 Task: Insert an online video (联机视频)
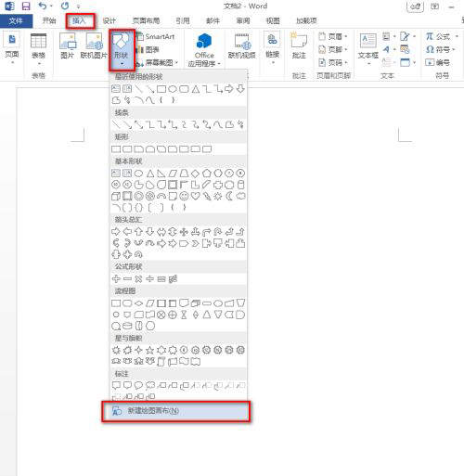[241, 45]
